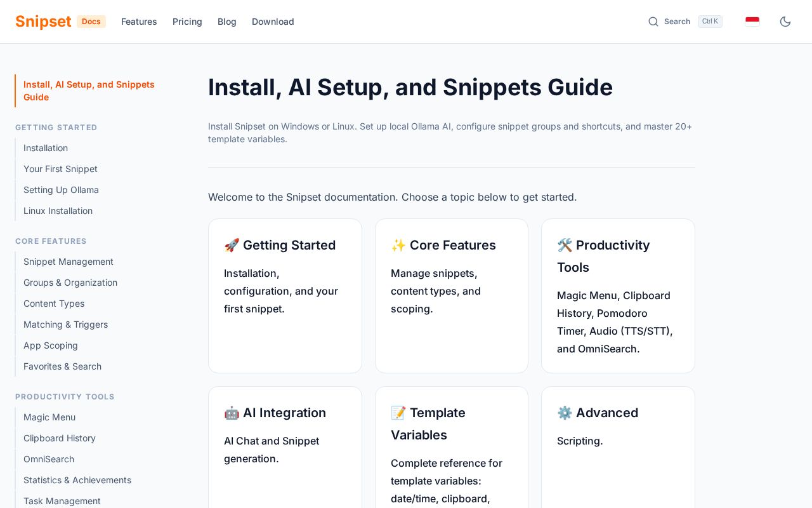Screen dimensions: 812x508
Task: Click the memo icon on Template Variables
Action: pos(398,413)
